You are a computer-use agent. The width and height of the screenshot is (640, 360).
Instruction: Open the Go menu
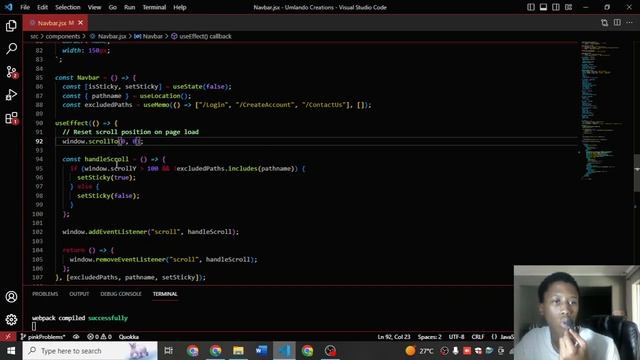pyautogui.click(x=113, y=7)
